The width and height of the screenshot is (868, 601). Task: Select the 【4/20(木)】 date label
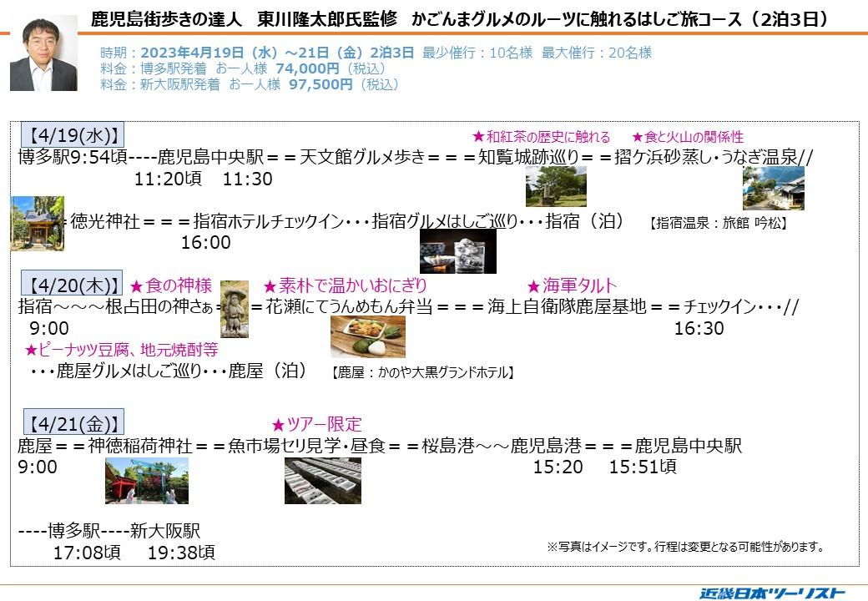72,285
